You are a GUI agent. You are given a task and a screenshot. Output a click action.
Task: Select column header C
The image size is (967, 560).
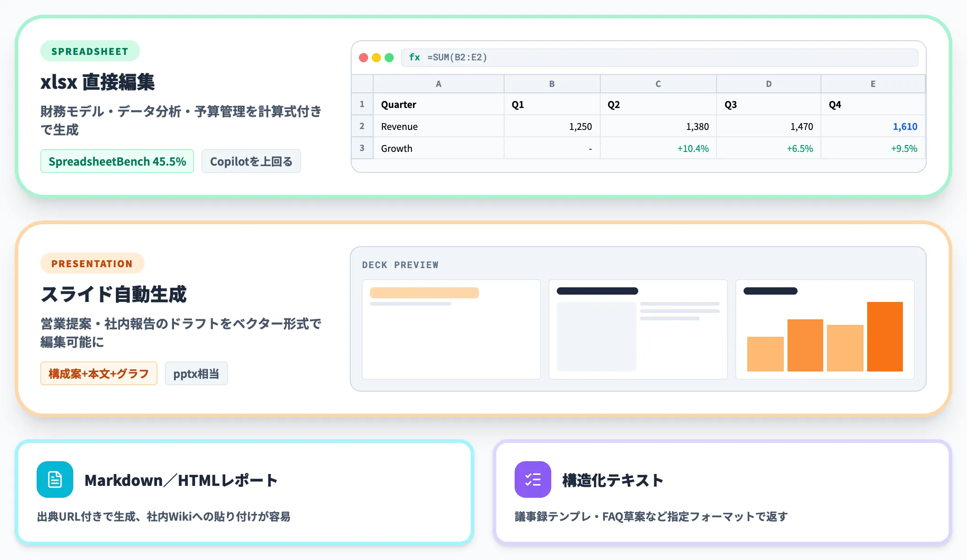point(658,84)
